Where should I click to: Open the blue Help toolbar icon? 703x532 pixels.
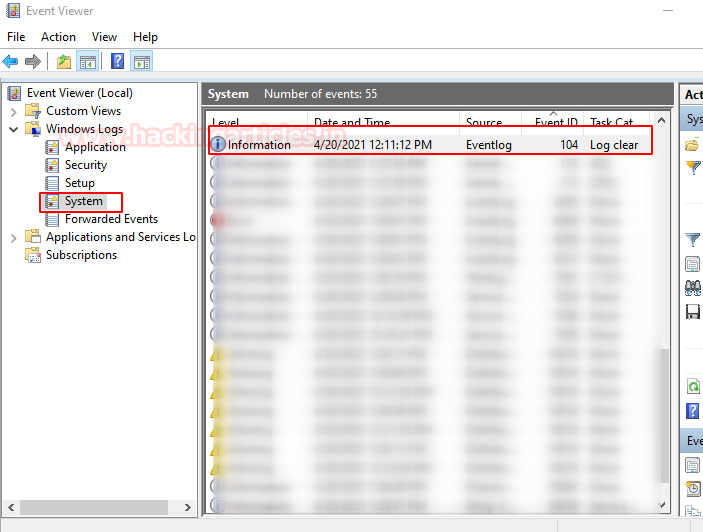click(117, 61)
